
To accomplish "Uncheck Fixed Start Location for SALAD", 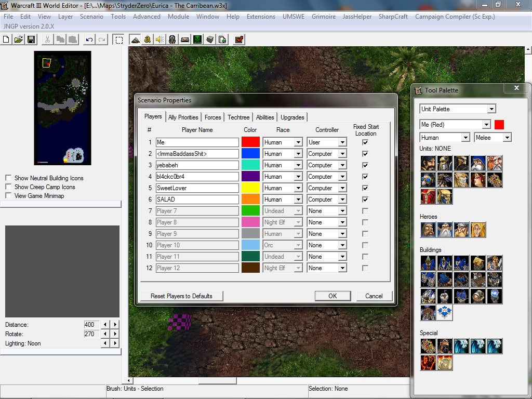I will (x=365, y=199).
